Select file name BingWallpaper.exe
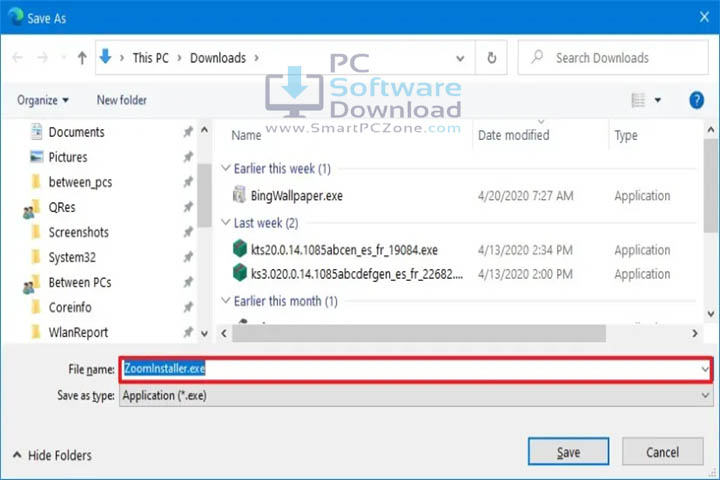Viewport: 720px width, 480px height. pos(297,196)
